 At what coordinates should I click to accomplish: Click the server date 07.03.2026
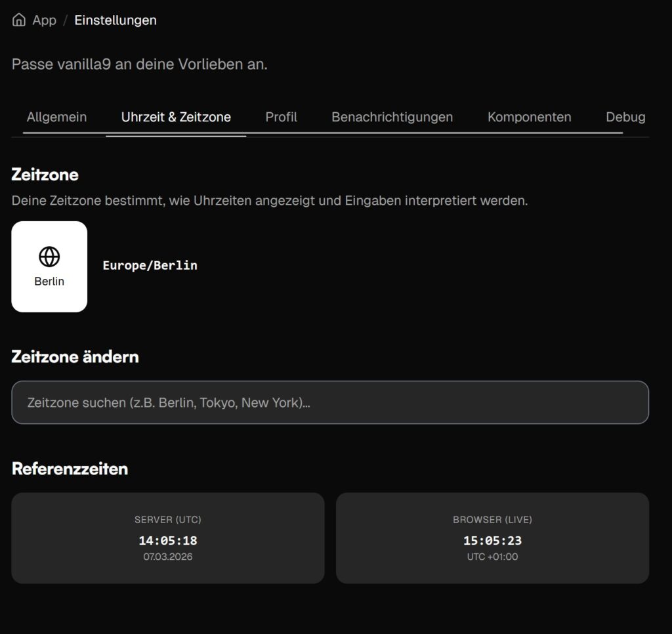168,557
